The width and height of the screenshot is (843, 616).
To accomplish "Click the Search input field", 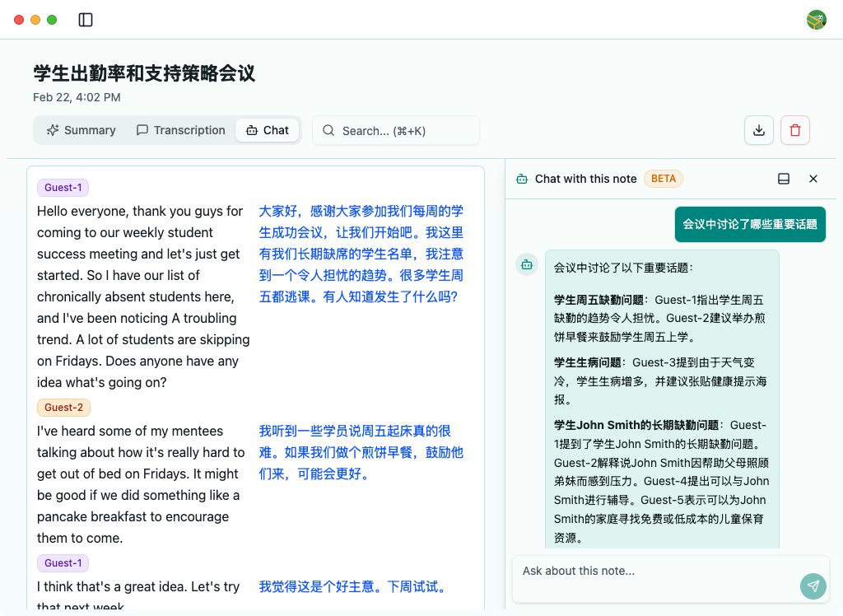I will coord(396,131).
